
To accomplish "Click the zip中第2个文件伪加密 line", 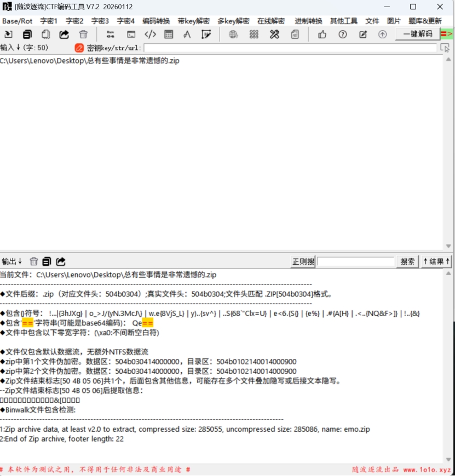I will point(148,371).
